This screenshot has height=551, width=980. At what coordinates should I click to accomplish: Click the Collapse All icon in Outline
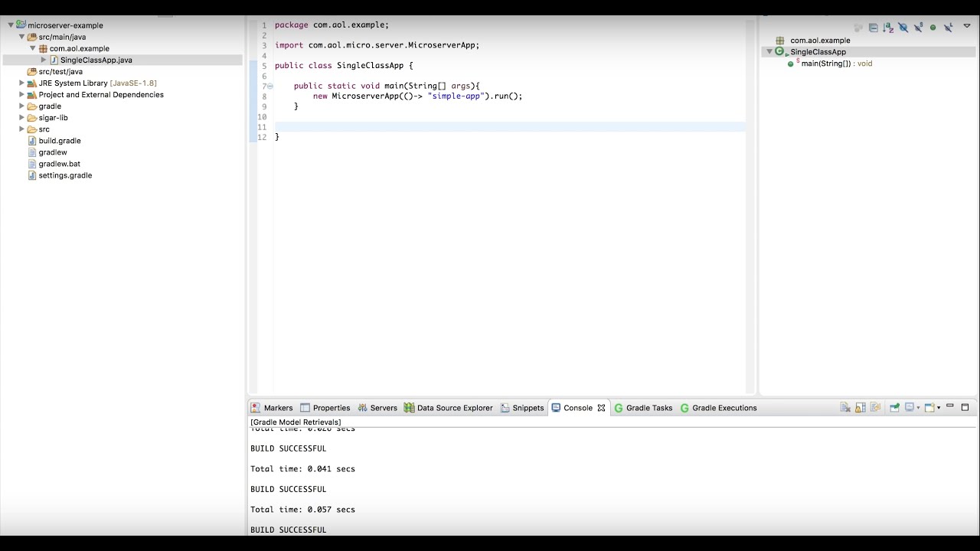pyautogui.click(x=874, y=28)
